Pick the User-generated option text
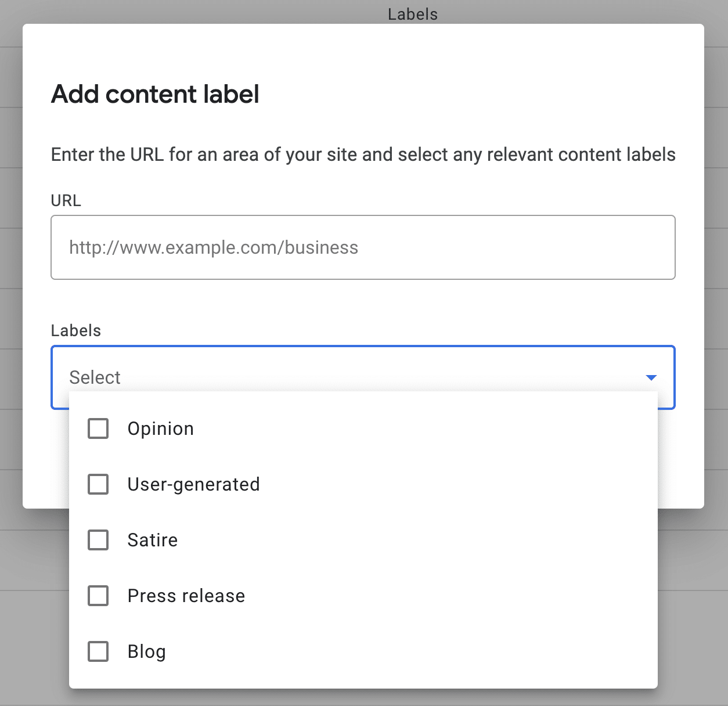This screenshot has height=706, width=728. tap(193, 484)
